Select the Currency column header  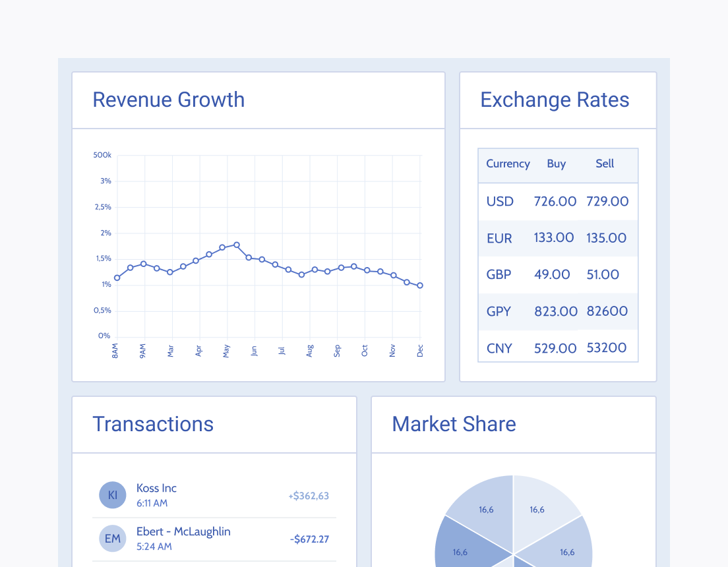508,164
